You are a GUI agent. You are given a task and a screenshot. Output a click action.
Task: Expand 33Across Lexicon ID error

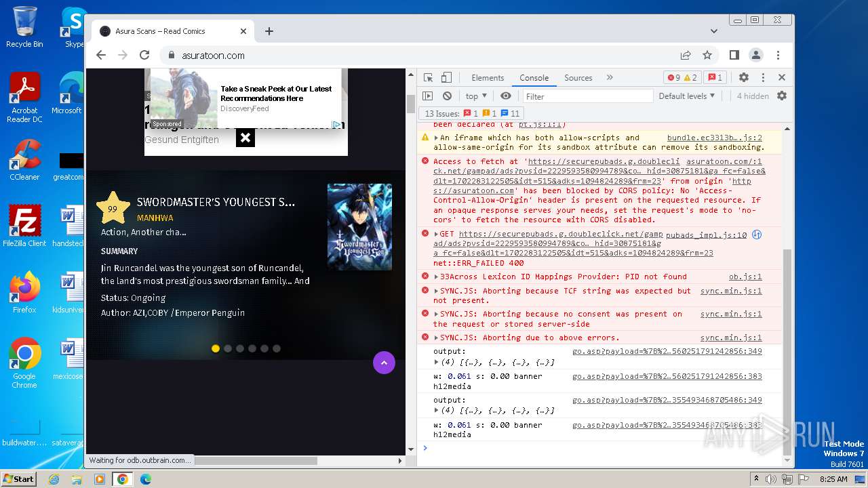pyautogui.click(x=436, y=277)
